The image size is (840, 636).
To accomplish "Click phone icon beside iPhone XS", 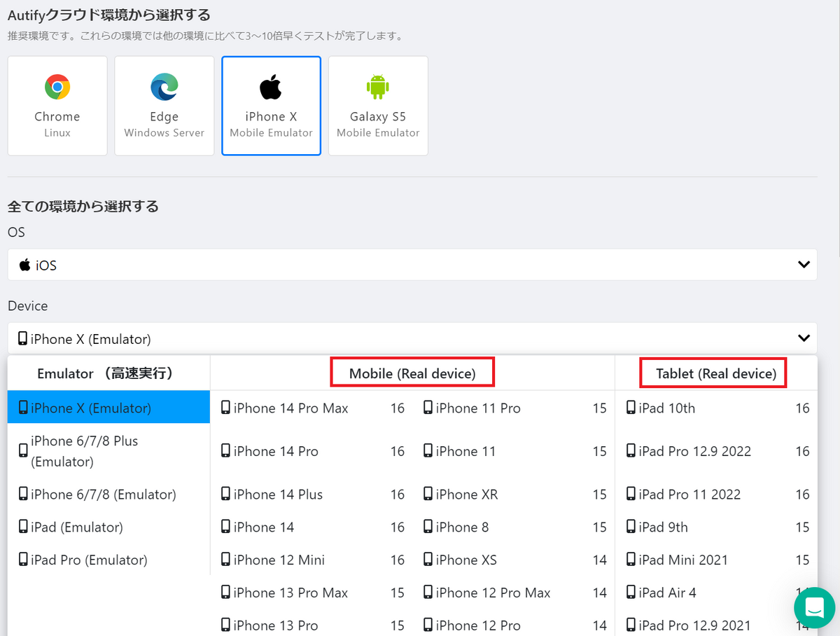I will (428, 560).
